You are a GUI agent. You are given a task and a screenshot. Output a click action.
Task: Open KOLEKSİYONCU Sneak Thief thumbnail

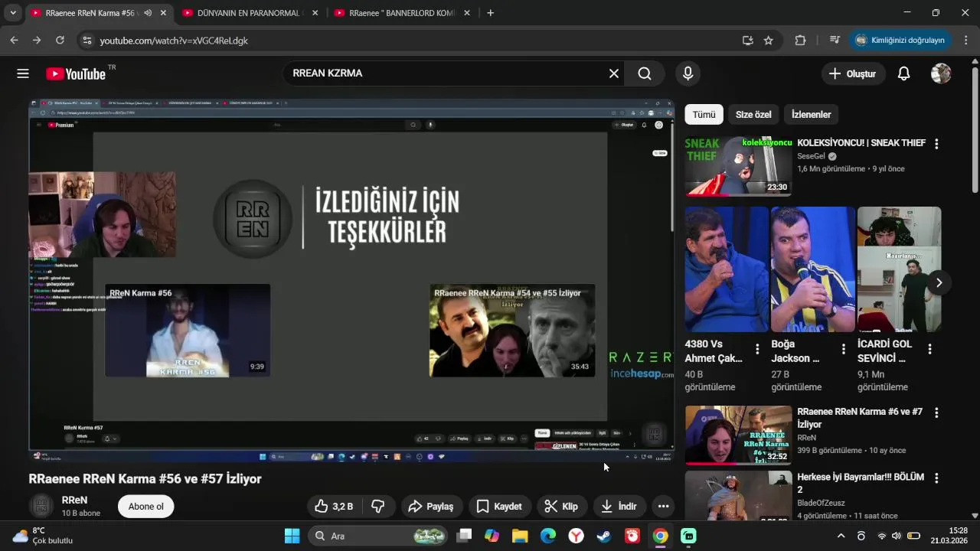[738, 166]
